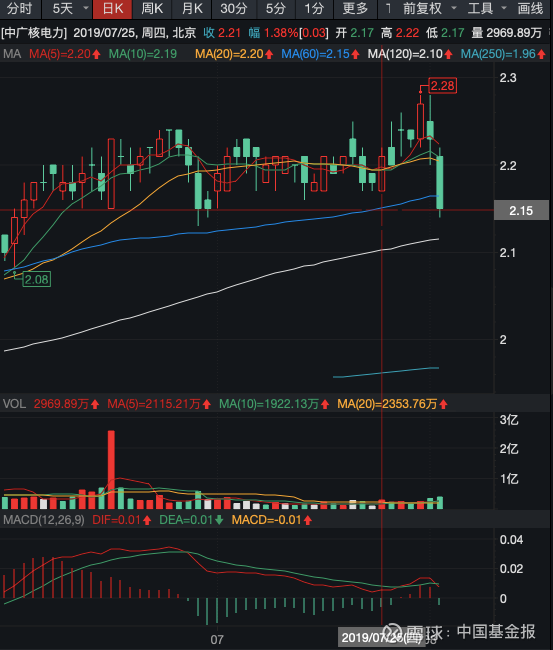
Task: Open the 30分 thirty-minute chart
Action: [x=233, y=9]
